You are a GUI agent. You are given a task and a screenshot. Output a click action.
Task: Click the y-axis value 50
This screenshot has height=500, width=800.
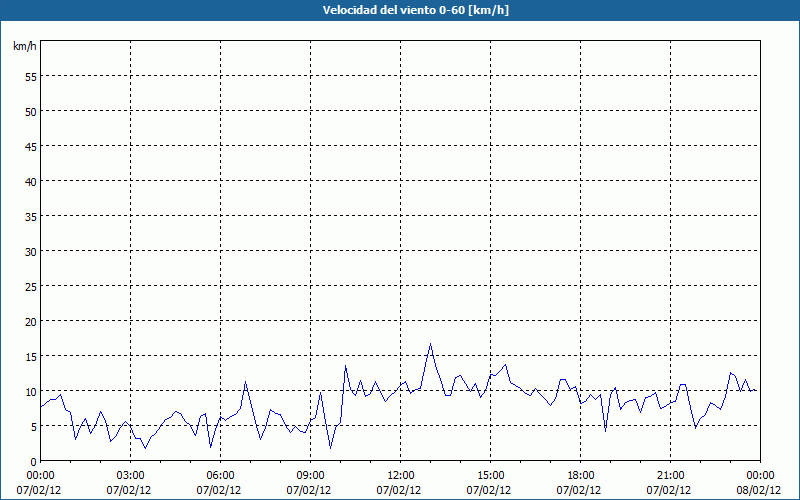(31, 112)
